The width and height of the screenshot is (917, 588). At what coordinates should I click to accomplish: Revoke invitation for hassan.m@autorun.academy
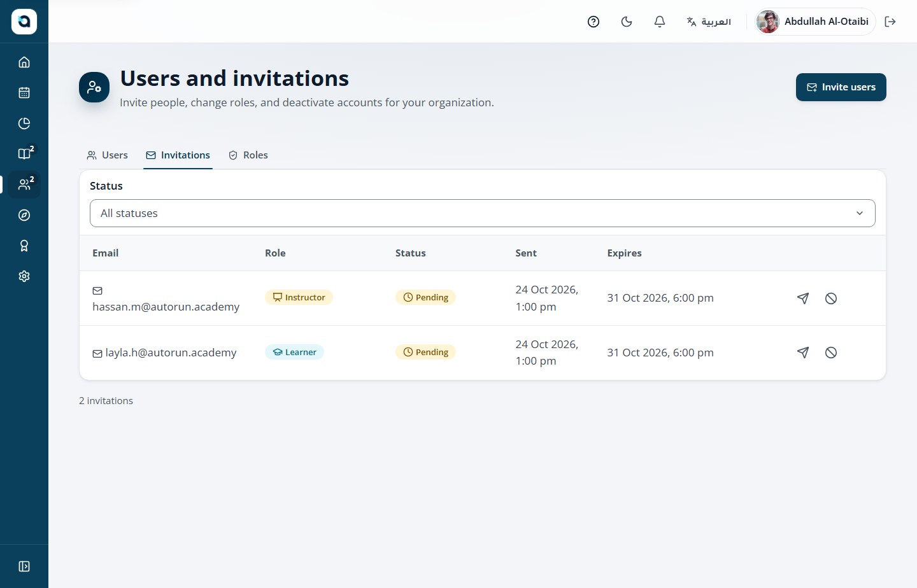[x=831, y=298]
